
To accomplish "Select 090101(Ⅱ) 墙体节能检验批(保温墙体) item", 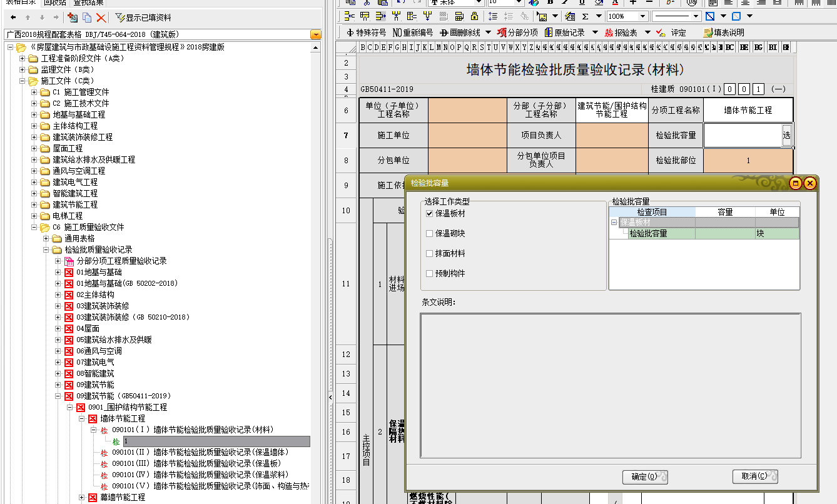I will click(x=200, y=452).
